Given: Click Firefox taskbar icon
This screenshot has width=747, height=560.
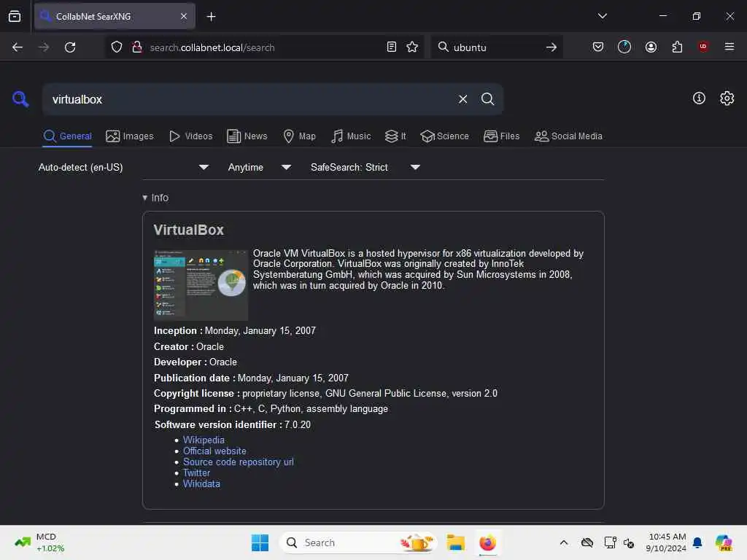Looking at the screenshot, I should 487,542.
